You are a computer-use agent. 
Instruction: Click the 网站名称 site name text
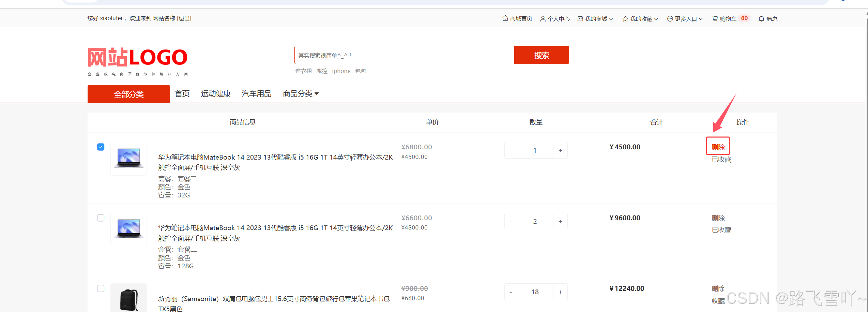click(x=164, y=18)
